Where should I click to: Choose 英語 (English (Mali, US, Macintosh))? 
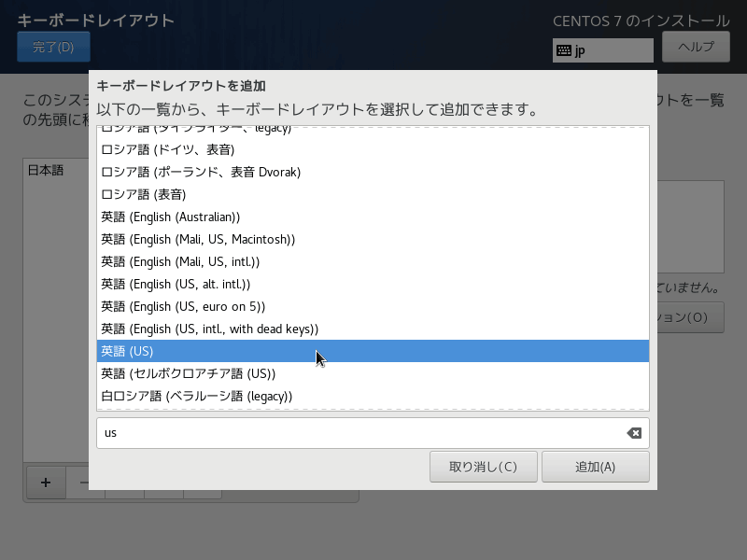(x=198, y=239)
